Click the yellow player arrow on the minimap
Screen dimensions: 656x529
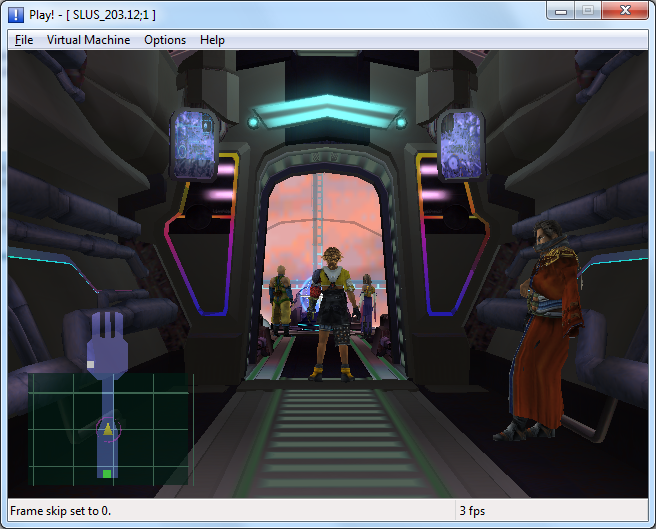(108, 429)
